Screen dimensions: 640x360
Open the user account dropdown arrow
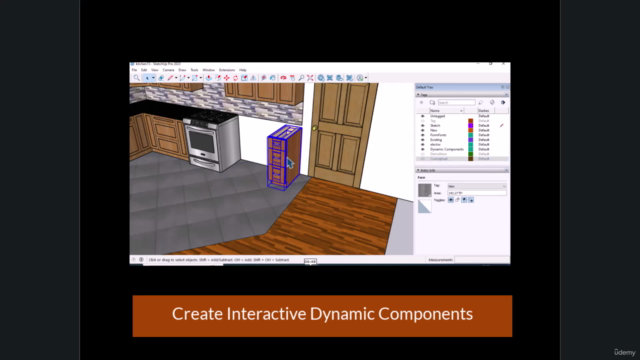[x=366, y=78]
